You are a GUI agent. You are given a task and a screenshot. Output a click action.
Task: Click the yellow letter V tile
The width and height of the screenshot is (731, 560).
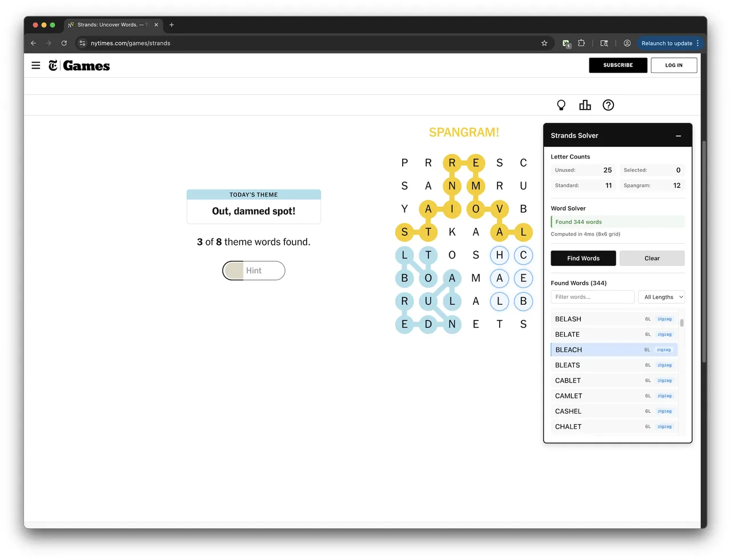[x=499, y=209]
